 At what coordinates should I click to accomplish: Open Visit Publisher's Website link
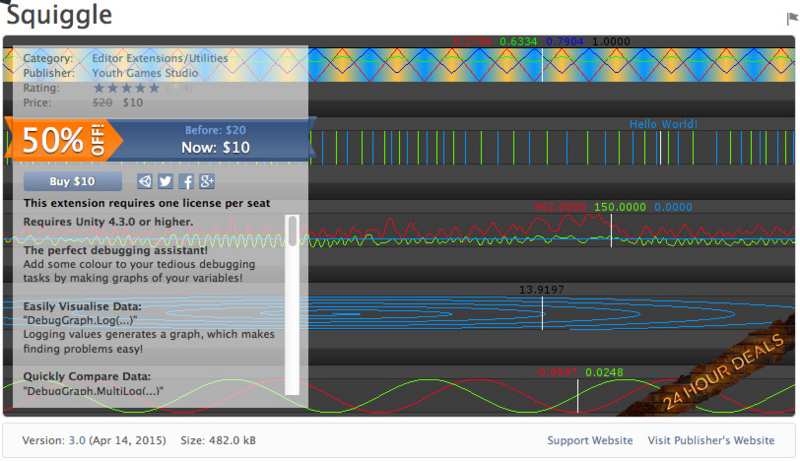(x=711, y=440)
